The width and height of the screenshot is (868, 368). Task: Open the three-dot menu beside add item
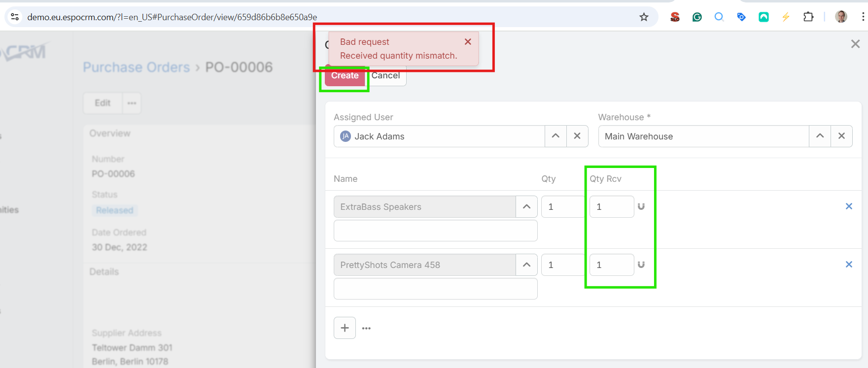pos(366,328)
